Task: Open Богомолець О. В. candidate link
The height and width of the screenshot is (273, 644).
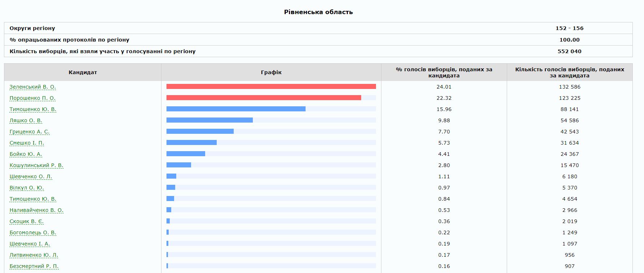Action: coord(33,233)
